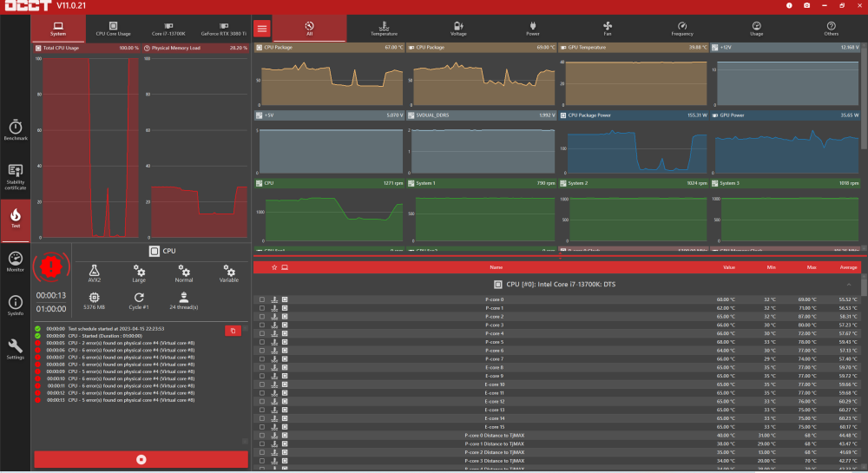The width and height of the screenshot is (868, 473).
Task: Sort table by Min column header
Action: point(771,267)
